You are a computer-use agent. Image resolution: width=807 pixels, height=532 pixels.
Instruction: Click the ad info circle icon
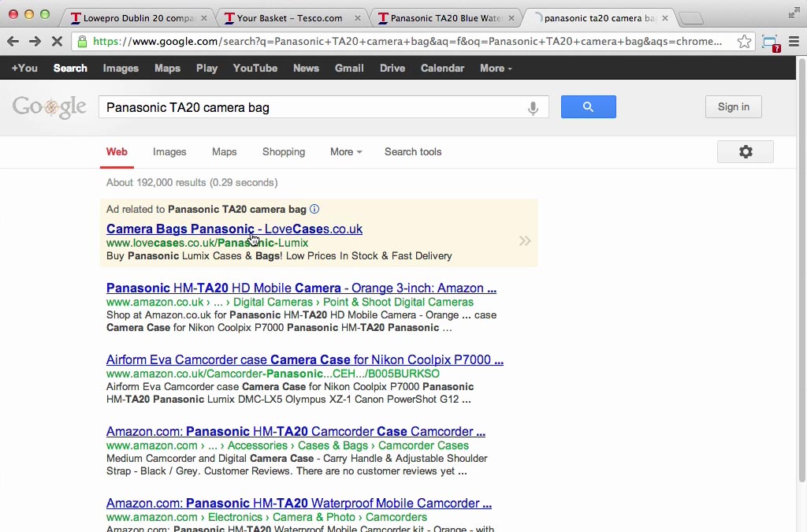[314, 209]
